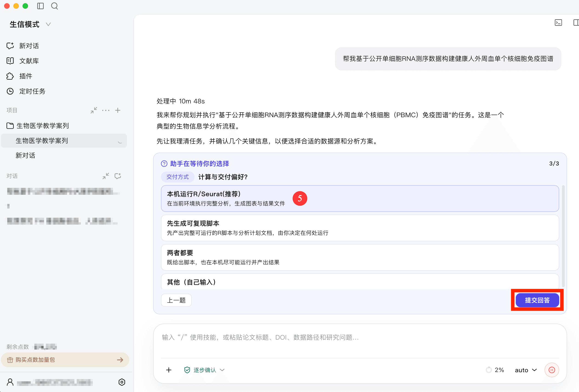Open settings hexagon icon near account
Viewport: 579px width, 392px height.
pyautogui.click(x=122, y=382)
